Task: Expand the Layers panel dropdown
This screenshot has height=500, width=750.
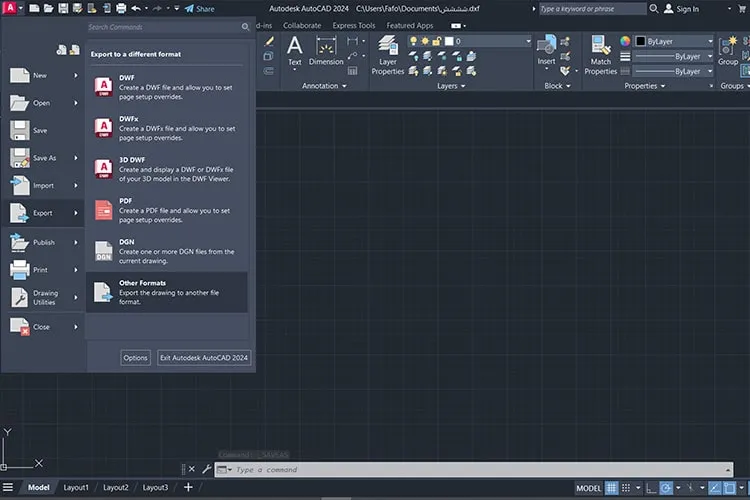Action: click(451, 86)
